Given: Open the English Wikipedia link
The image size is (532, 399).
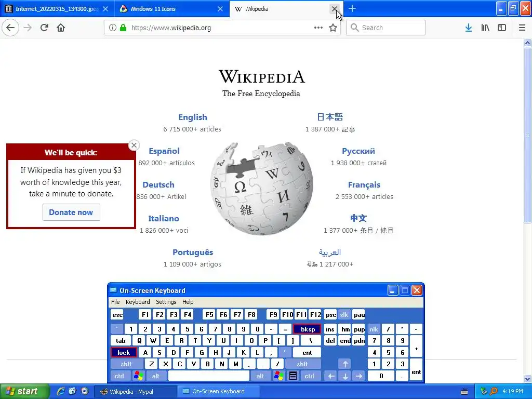Looking at the screenshot, I should pos(193,117).
